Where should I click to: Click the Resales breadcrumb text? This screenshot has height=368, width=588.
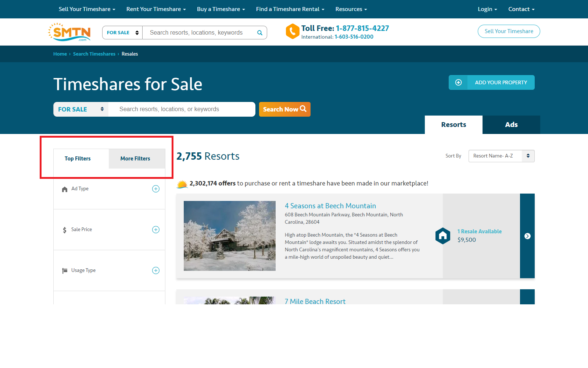(130, 54)
